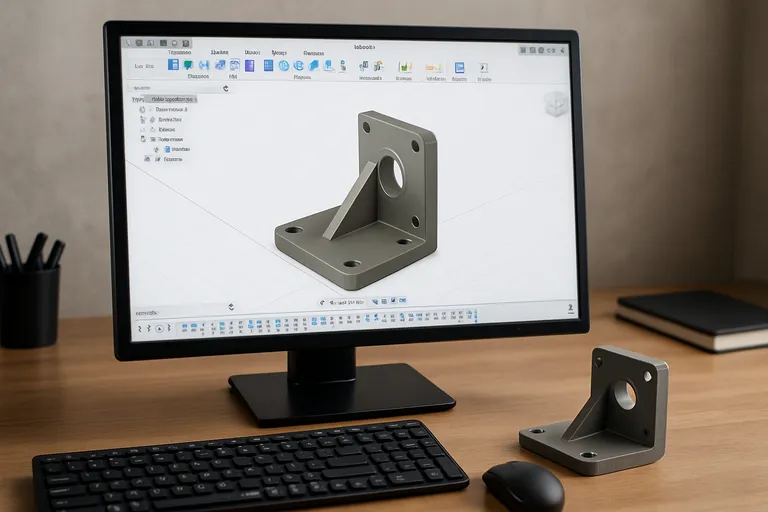
Task: Click the view cube in the viewport corner
Action: pyautogui.click(x=554, y=104)
